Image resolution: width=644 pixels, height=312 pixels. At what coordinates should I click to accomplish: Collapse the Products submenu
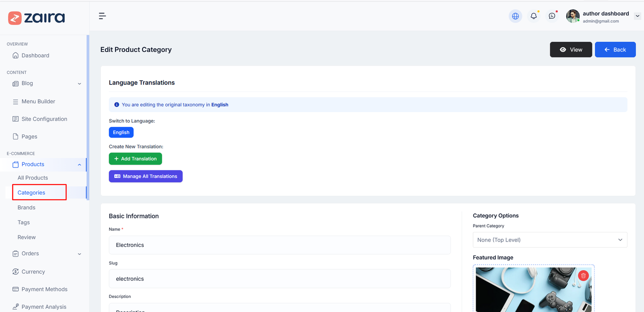(79, 165)
